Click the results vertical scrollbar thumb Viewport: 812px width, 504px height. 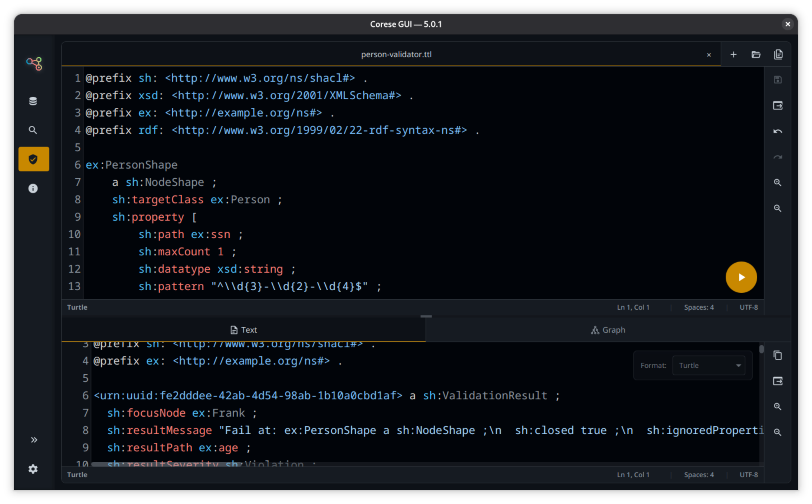[x=762, y=349]
